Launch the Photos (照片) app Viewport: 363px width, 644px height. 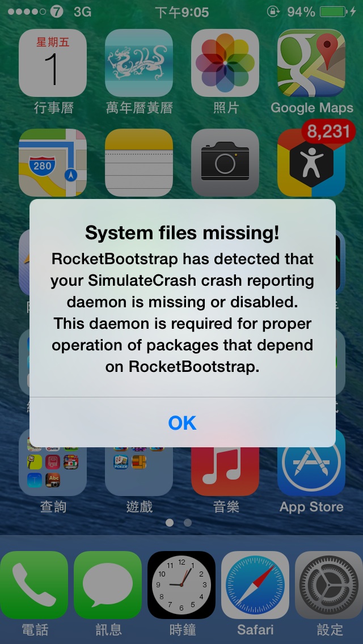(225, 63)
